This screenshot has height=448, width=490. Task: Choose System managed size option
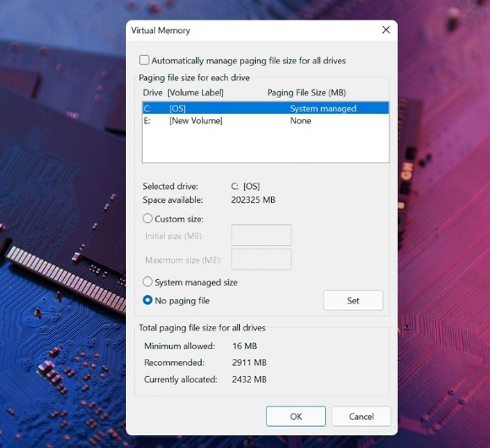(x=148, y=282)
